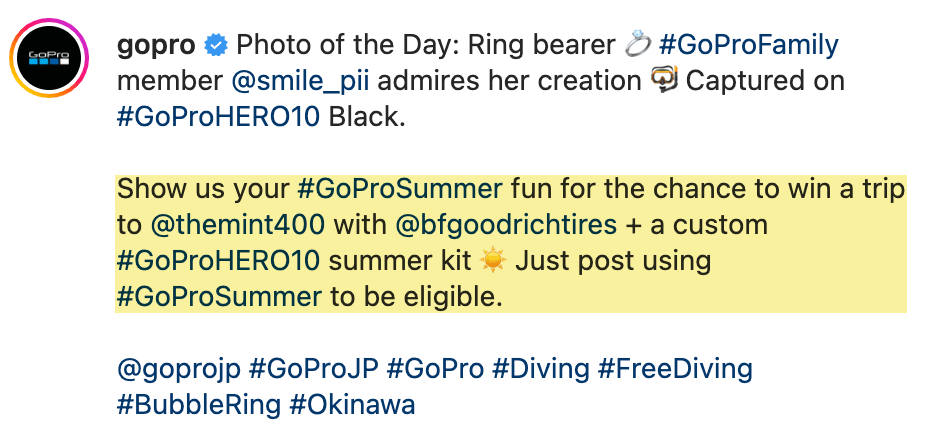This screenshot has height=436, width=938.
Task: Click the gopro username
Action: [156, 45]
